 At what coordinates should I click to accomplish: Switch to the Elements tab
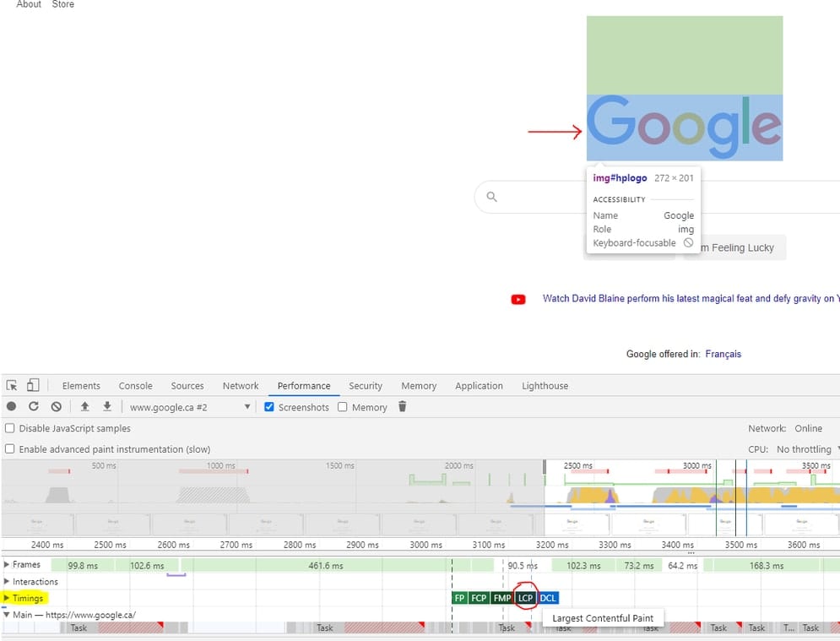pos(81,386)
